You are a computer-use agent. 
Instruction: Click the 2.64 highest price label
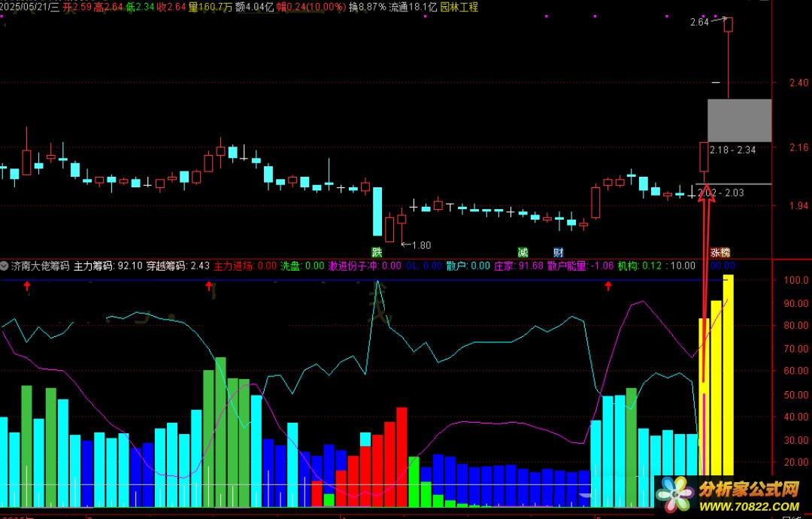tap(700, 22)
